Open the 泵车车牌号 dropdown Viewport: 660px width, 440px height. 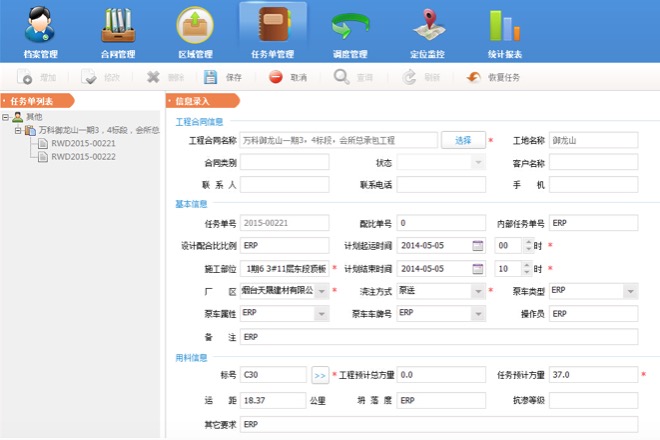pyautogui.click(x=478, y=314)
